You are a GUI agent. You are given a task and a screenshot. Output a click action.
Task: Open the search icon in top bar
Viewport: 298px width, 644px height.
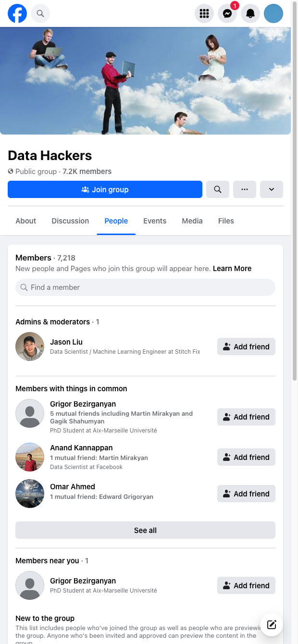pyautogui.click(x=40, y=13)
